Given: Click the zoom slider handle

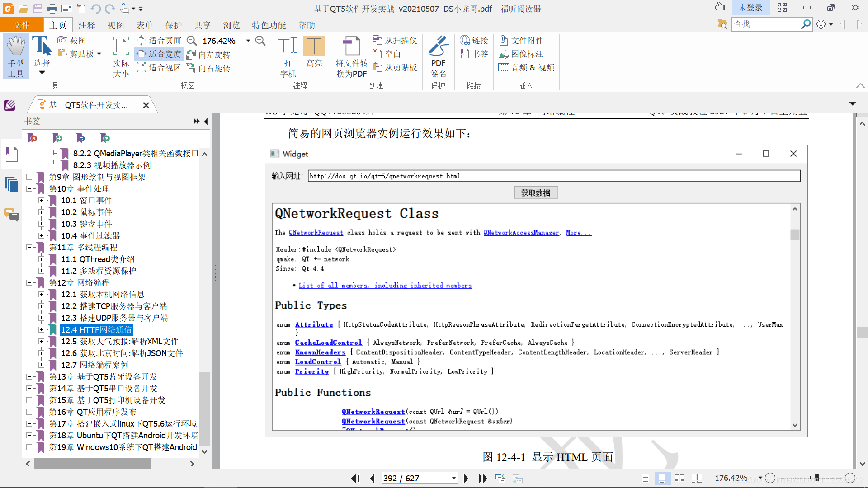Looking at the screenshot, I should 816,478.
